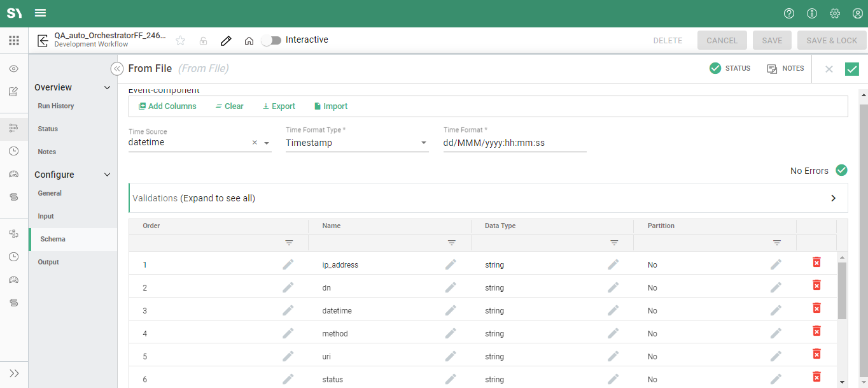The height and width of the screenshot is (388, 868).
Task: Delete the dn row
Action: [816, 285]
